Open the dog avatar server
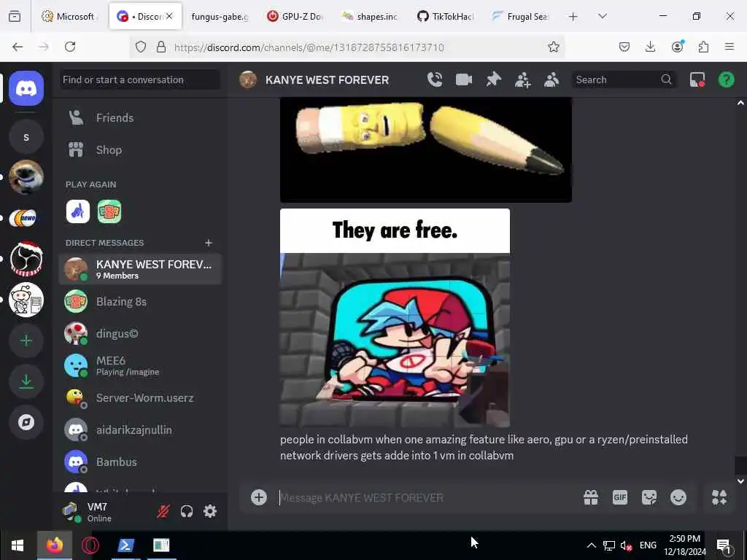747x560 pixels. coord(26,177)
